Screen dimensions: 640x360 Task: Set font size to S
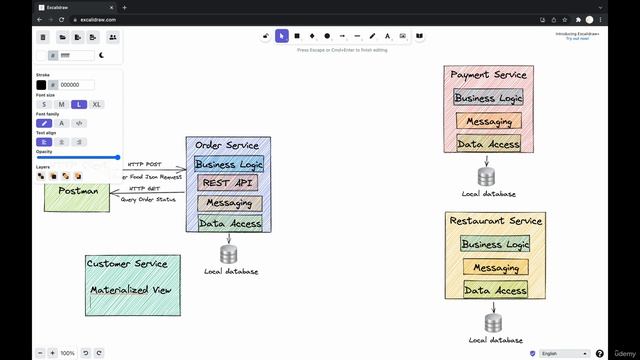pyautogui.click(x=44, y=104)
